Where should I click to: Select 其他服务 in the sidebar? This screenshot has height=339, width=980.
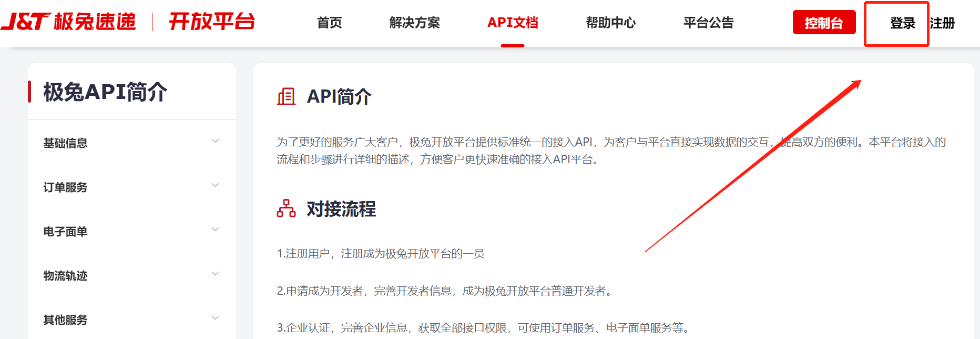(x=65, y=320)
